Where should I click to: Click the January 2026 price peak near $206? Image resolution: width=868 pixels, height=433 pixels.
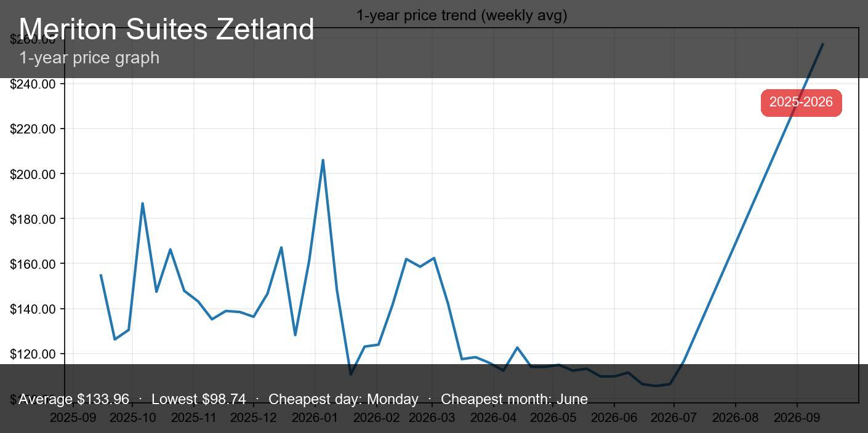pyautogui.click(x=323, y=161)
